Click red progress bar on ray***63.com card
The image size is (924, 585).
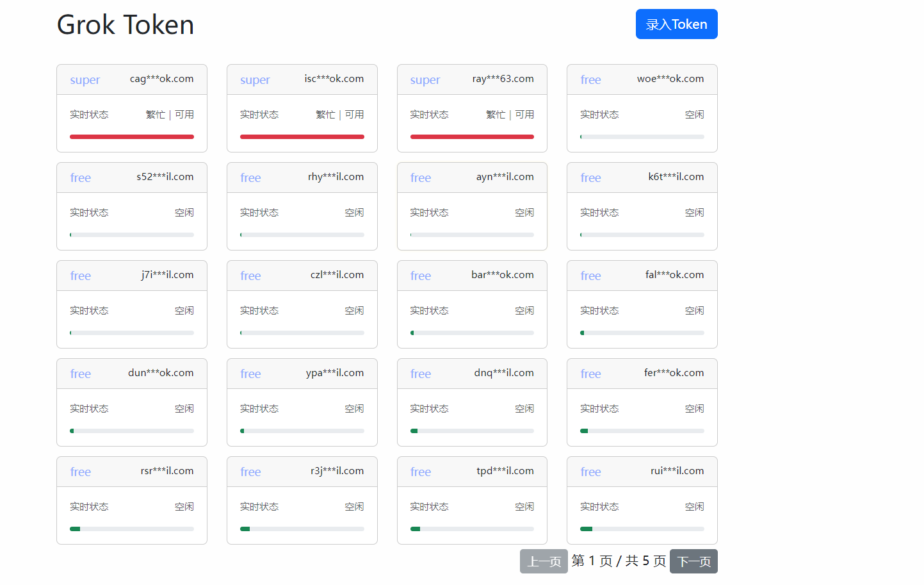(472, 136)
